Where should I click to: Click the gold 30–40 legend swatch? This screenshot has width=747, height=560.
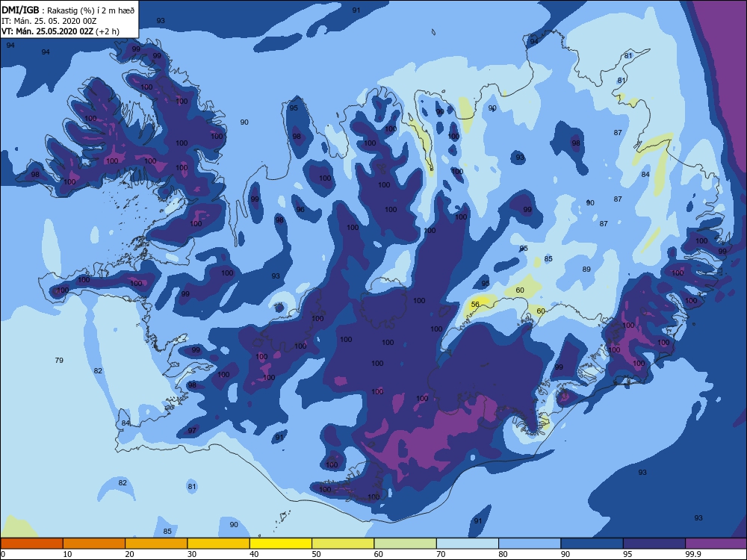[x=219, y=544]
